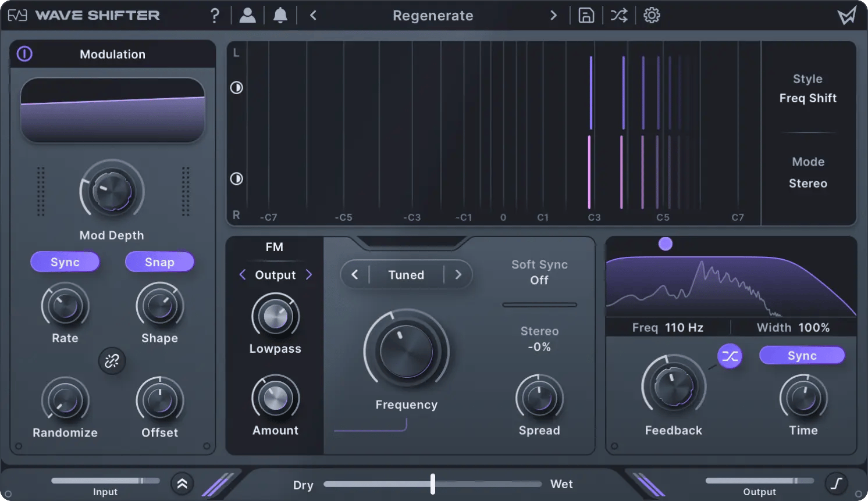The image size is (868, 501).
Task: Open the Tuned mode selector
Action: pos(406,274)
